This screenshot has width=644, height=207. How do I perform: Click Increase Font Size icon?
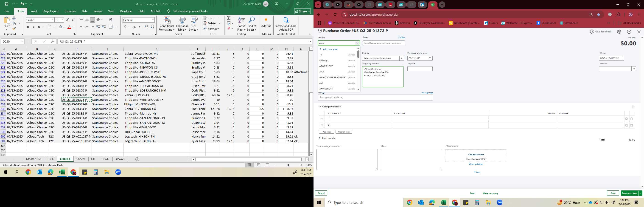click(x=67, y=20)
